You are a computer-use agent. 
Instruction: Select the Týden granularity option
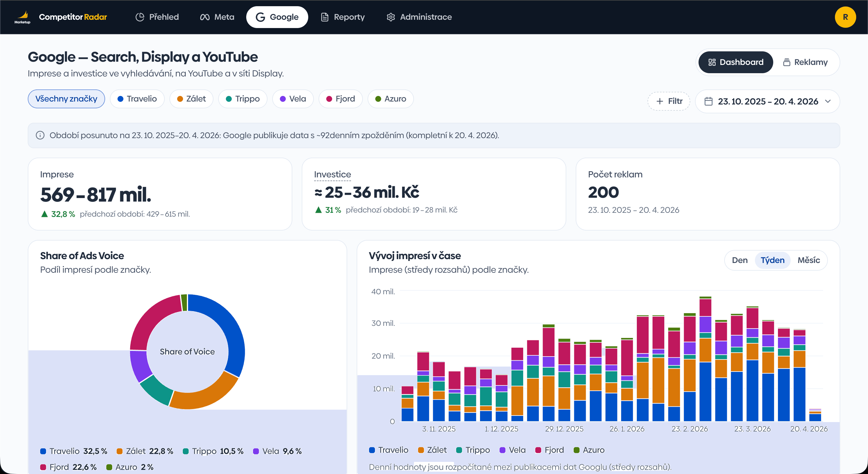(x=772, y=260)
